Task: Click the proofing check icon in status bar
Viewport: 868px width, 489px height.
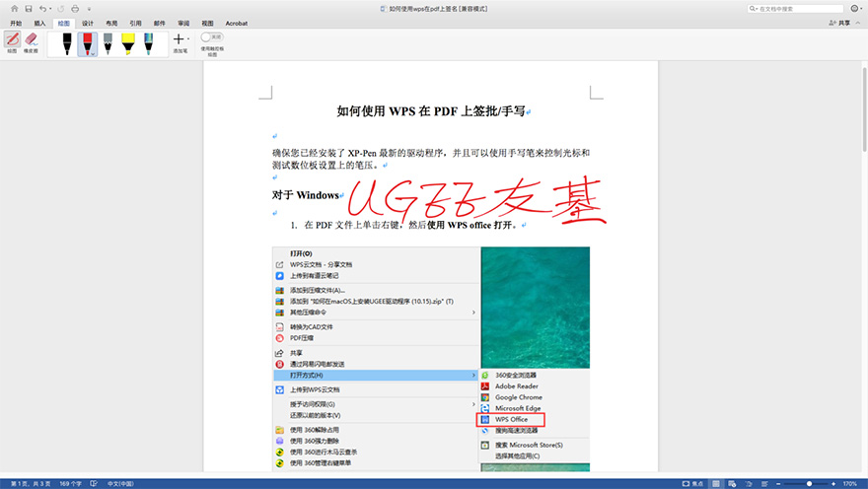Action: click(94, 483)
